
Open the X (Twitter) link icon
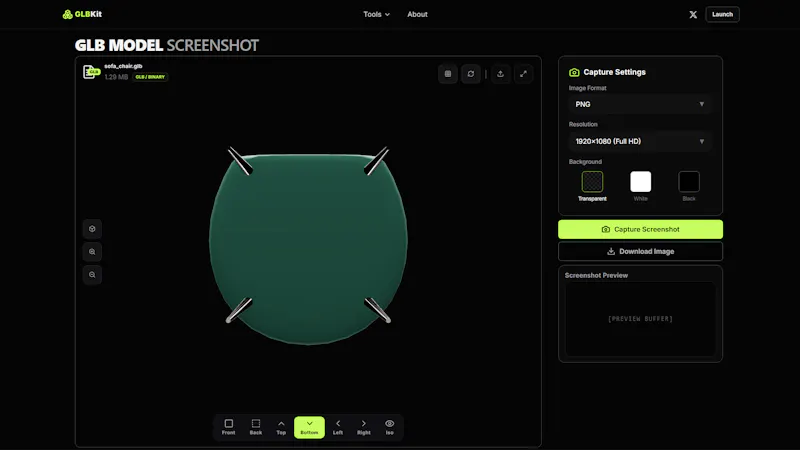(x=693, y=15)
